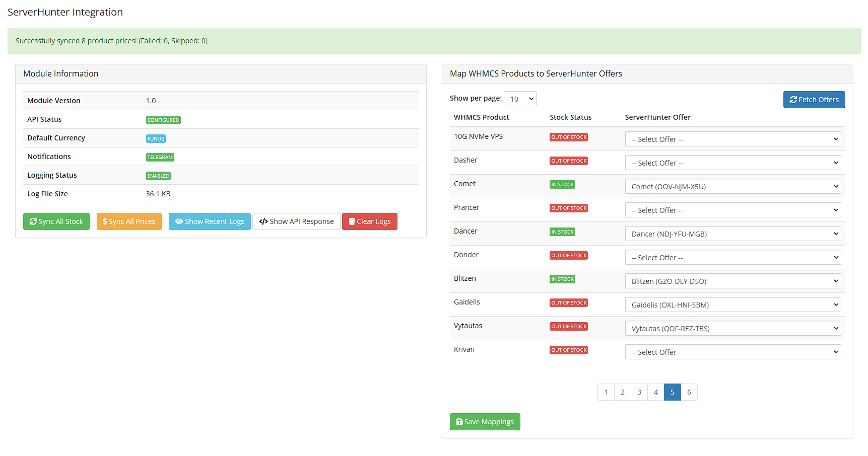Click the Prancer product name
868x456 pixels.
click(466, 207)
